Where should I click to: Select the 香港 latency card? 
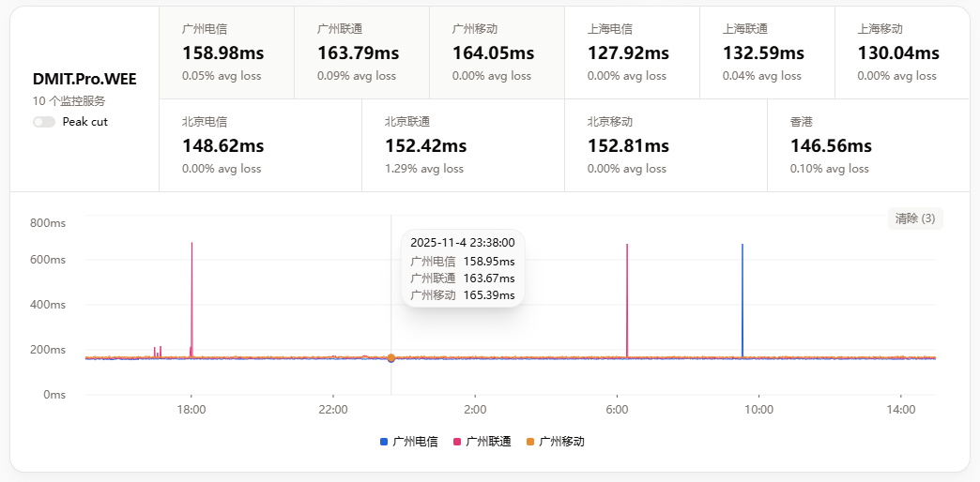pyautogui.click(x=868, y=145)
